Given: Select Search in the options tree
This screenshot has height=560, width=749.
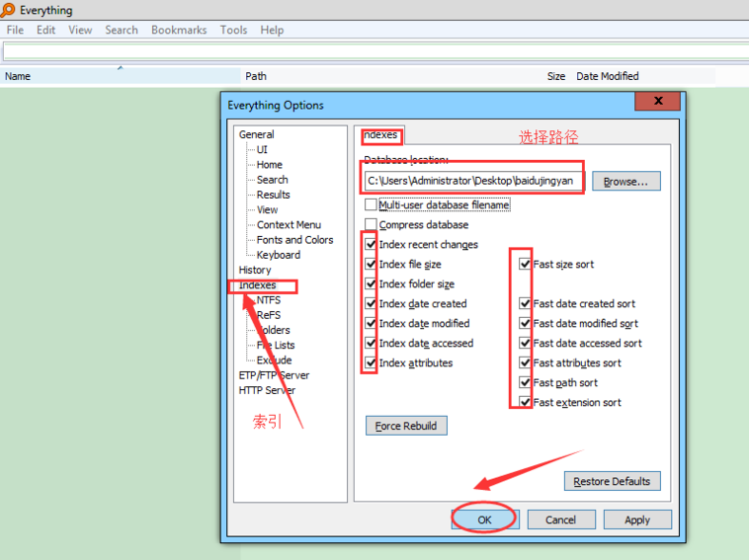Looking at the screenshot, I should click(273, 180).
